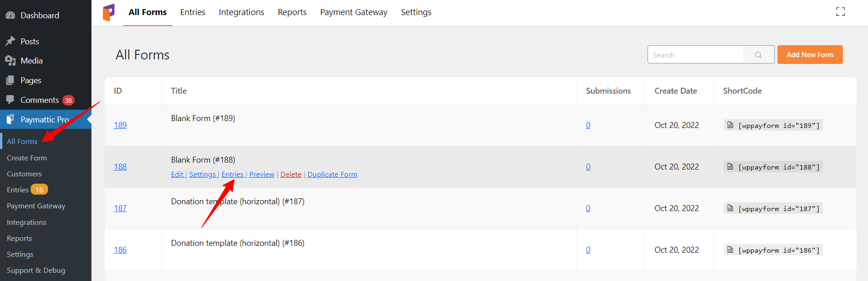The width and height of the screenshot is (868, 281).
Task: Toggle fullscreen mode icon
Action: point(841,12)
